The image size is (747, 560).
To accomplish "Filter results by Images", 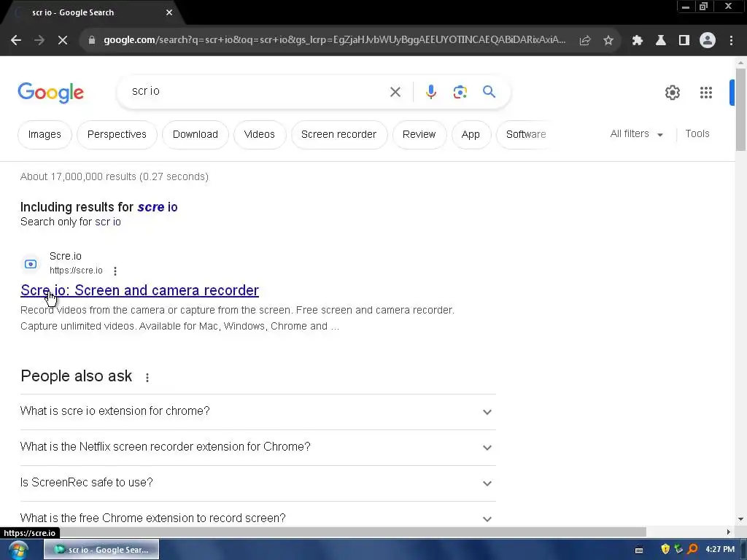I will (44, 135).
